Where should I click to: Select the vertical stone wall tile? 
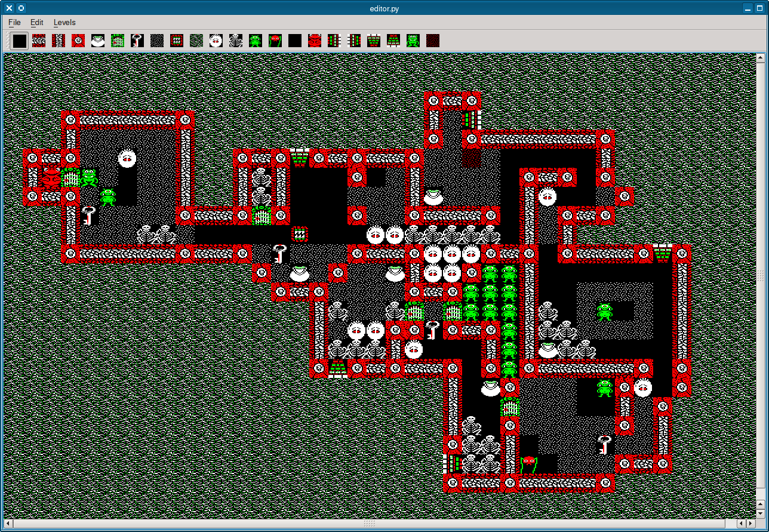[x=59, y=41]
